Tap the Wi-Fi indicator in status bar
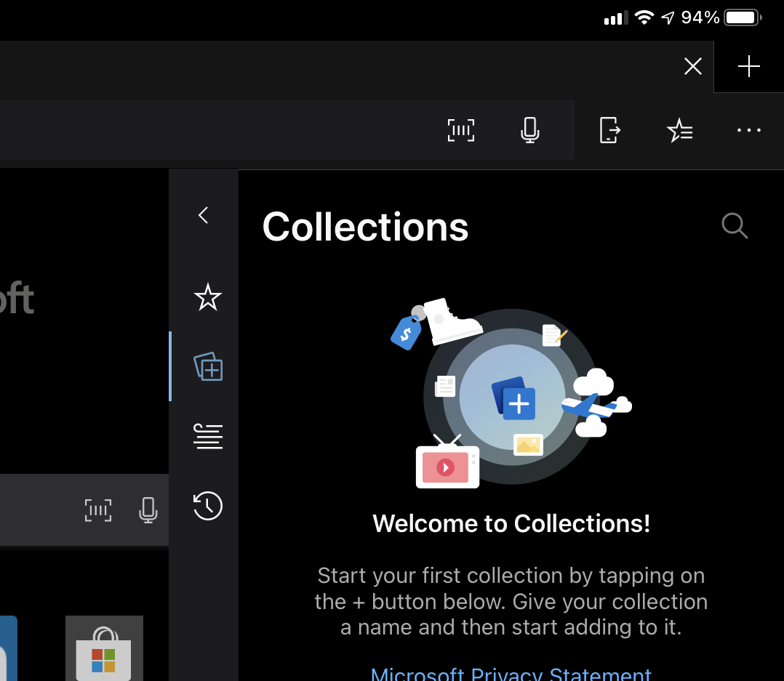The height and width of the screenshot is (681, 784). pos(644,18)
